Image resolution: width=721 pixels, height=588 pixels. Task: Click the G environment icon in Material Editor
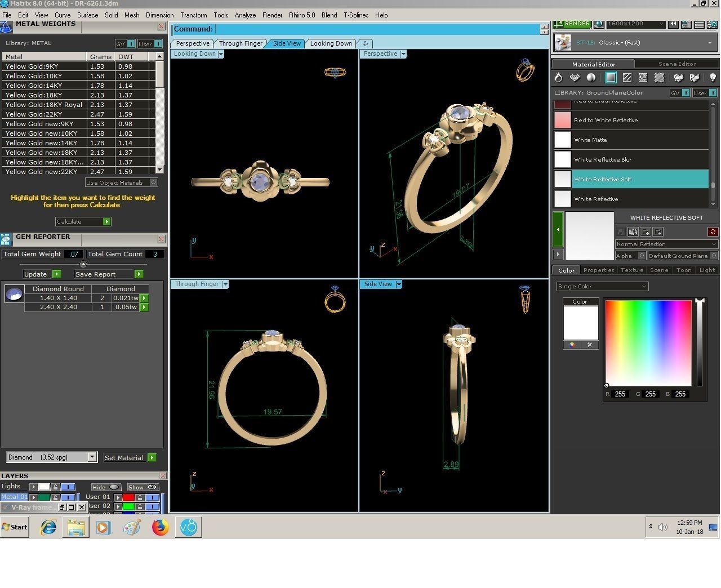(678, 78)
